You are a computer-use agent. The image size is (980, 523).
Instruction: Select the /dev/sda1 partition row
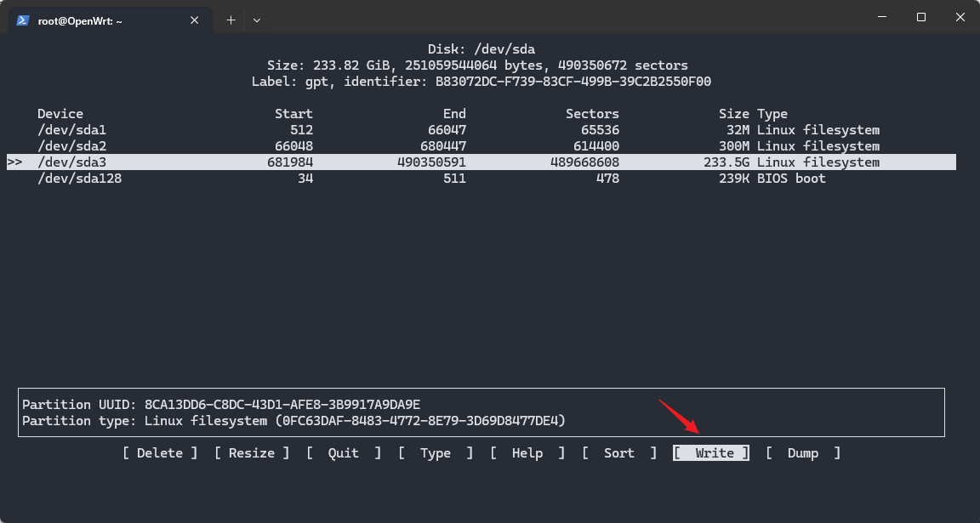(80, 129)
